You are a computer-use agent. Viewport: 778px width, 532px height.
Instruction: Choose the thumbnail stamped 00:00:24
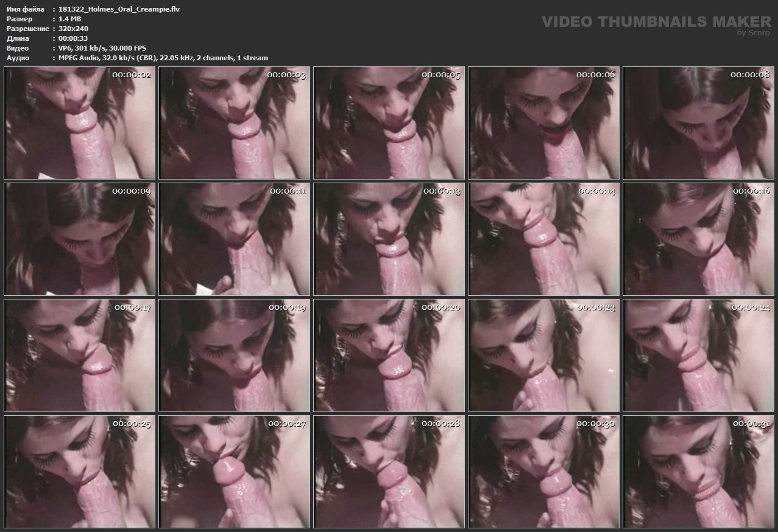[698, 355]
